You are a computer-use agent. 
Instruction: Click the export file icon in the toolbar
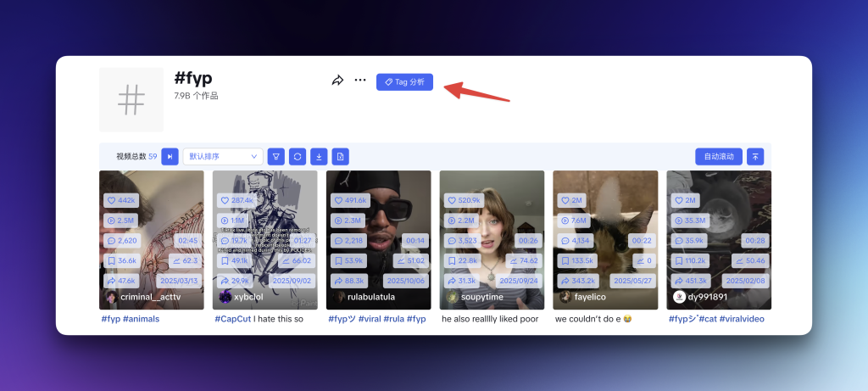pyautogui.click(x=340, y=156)
